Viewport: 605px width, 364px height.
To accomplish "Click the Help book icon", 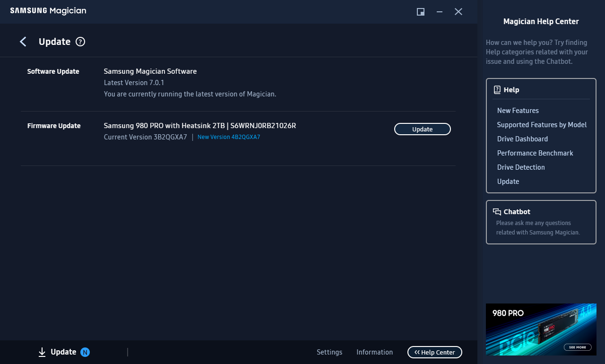I will [497, 90].
